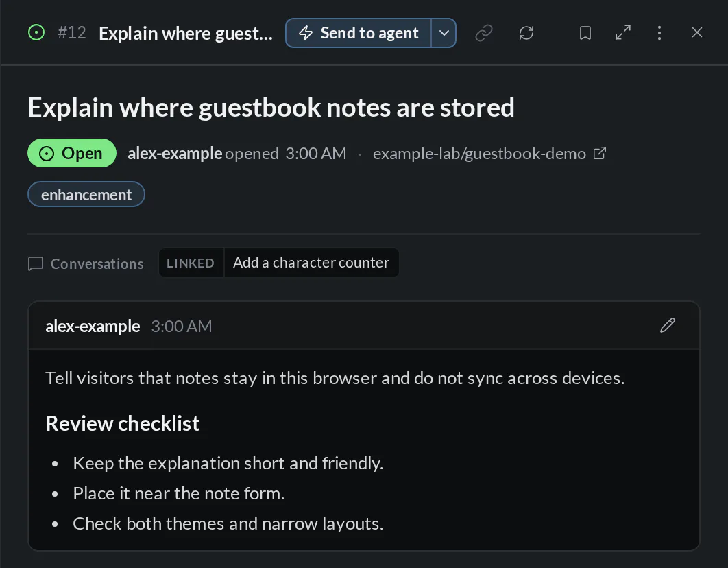Open the three-dot more options menu
728x568 pixels.
(x=659, y=32)
